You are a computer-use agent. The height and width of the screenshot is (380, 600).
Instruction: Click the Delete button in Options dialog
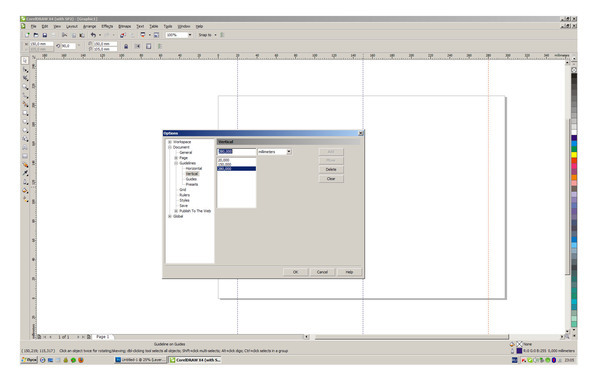point(331,170)
